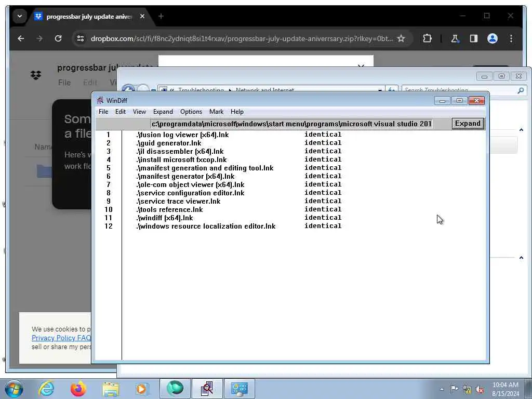The width and height of the screenshot is (532, 399).
Task: Bookmark this page with the star icon
Action: tap(401, 38)
